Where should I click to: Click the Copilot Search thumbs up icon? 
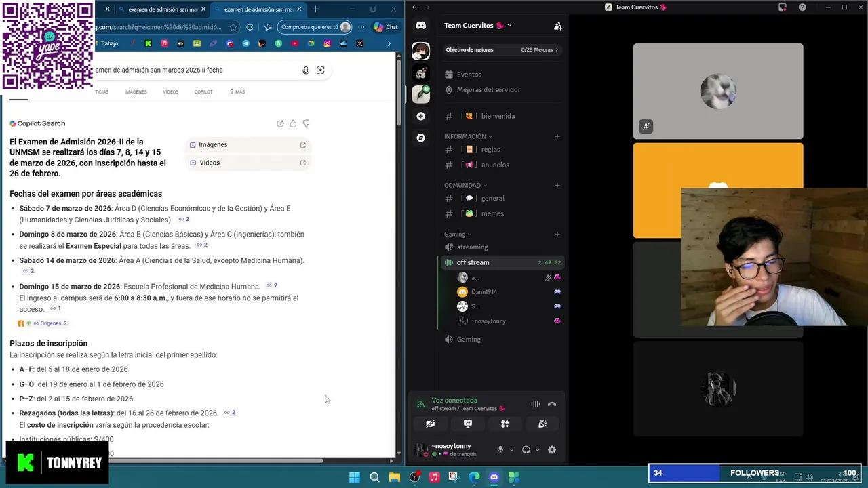tap(293, 123)
